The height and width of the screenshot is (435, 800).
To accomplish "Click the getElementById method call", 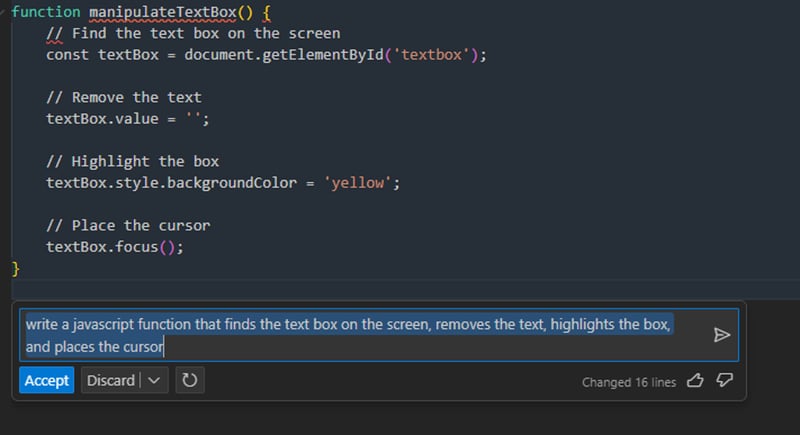I will 324,54.
